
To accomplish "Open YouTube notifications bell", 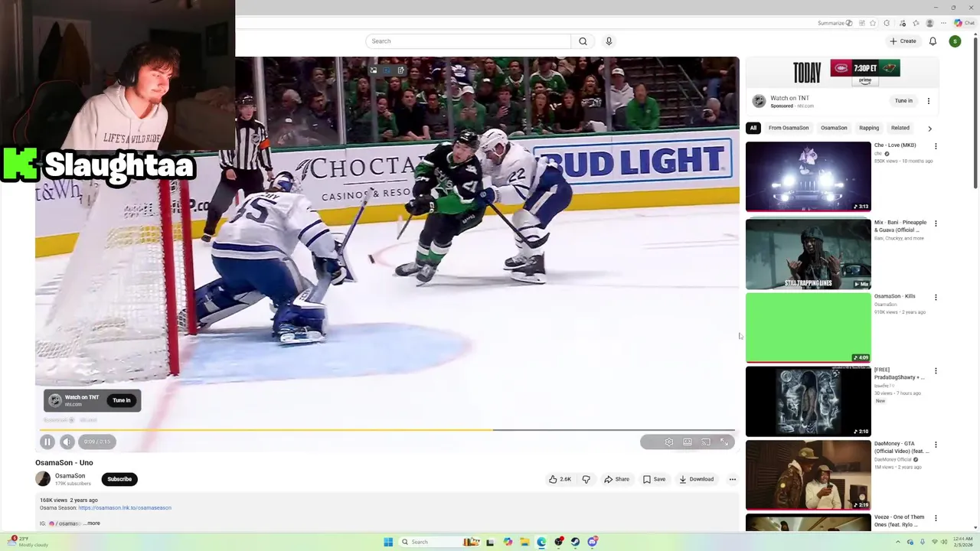I will point(933,41).
